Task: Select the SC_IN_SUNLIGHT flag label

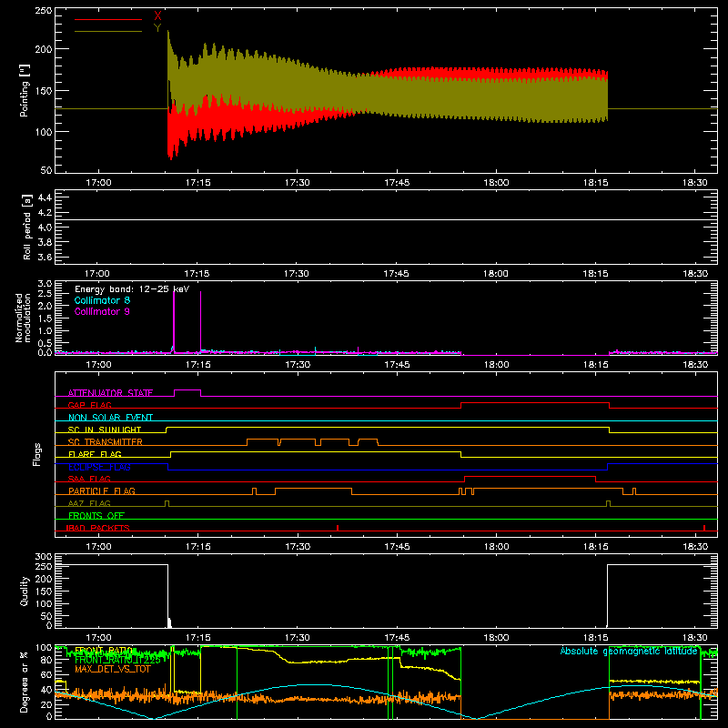Action: click(x=105, y=430)
